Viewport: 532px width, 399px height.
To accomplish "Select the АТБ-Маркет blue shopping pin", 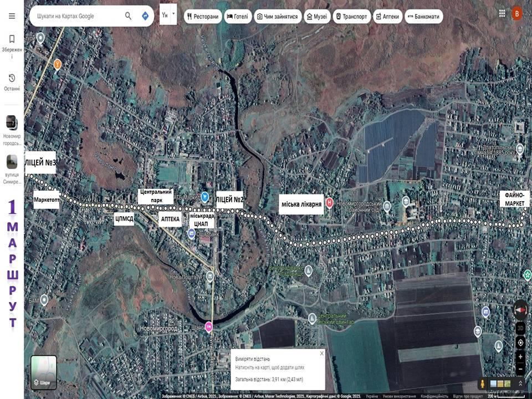I will point(204,197).
